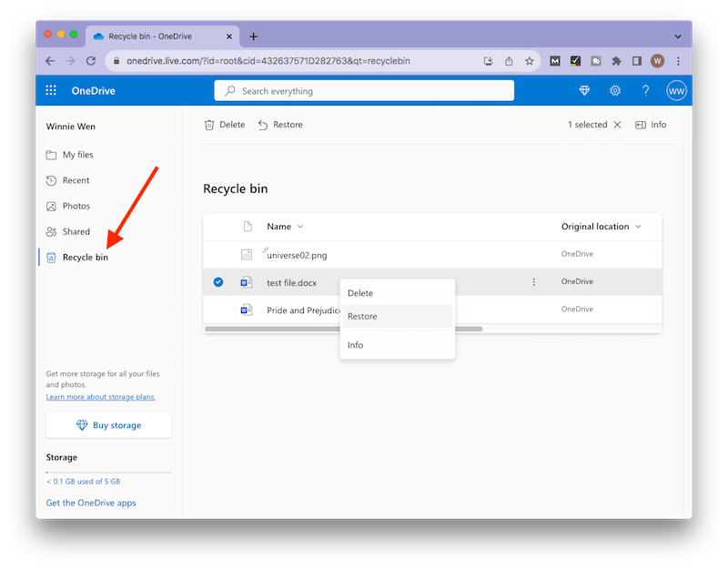Open Shared in the sidebar
This screenshot has width=728, height=570.
point(68,231)
